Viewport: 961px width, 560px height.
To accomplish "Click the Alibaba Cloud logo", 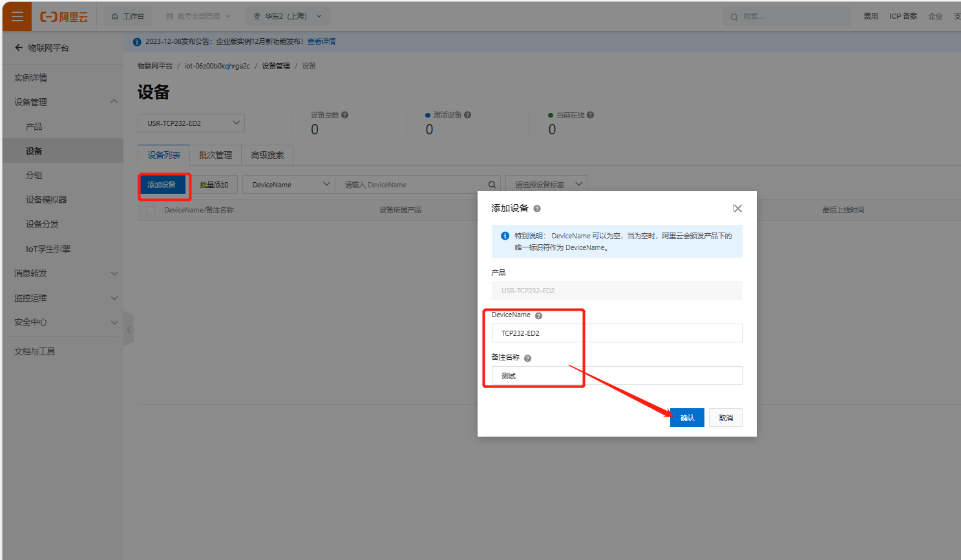I will pyautogui.click(x=64, y=17).
